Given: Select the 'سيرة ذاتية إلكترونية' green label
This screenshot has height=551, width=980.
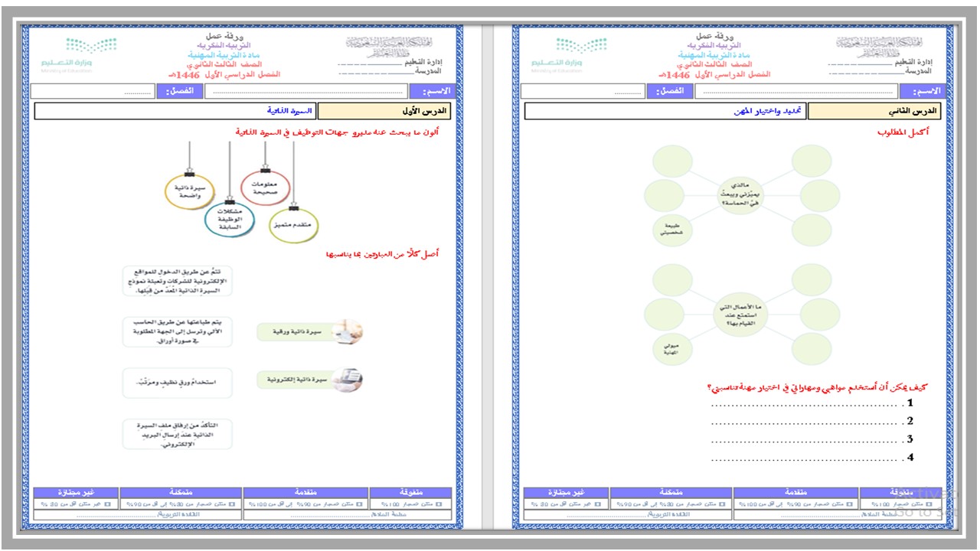Looking at the screenshot, I should tap(297, 379).
